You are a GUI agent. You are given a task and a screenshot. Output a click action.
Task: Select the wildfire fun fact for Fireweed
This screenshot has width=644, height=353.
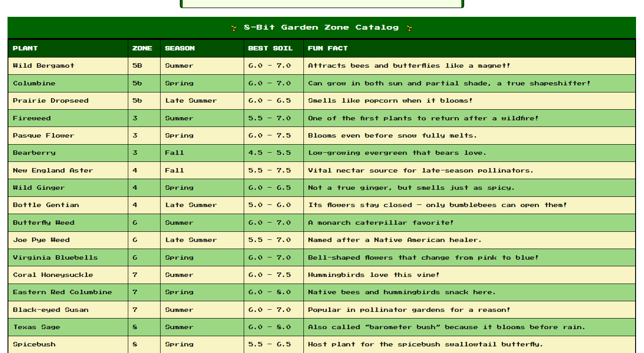click(423, 118)
